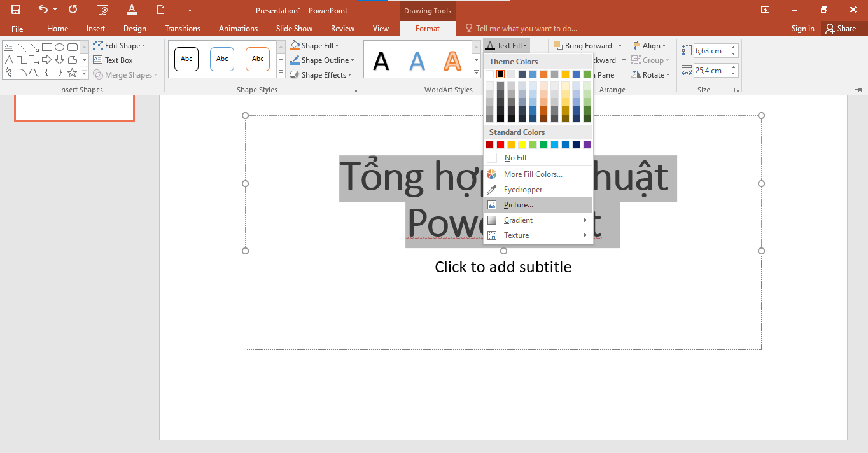Select the 5-point star shape

(73, 73)
